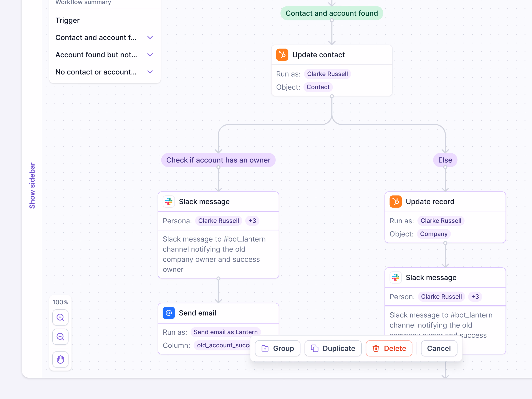
Task: Click the email @ icon on Send email
Action: [169, 313]
